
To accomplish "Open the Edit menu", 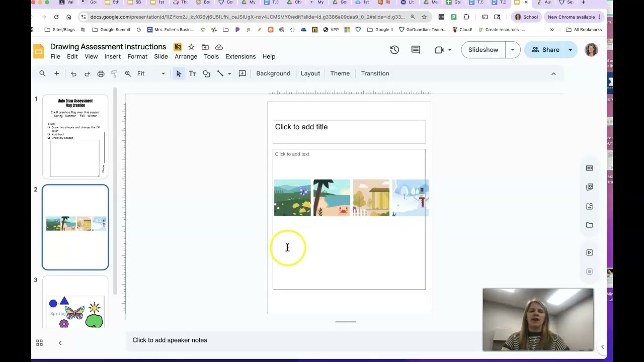I will [72, 56].
